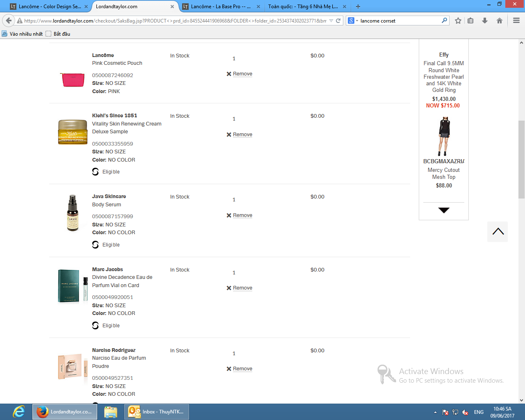Go to the browser home page icon
The image size is (525, 420).
click(x=499, y=21)
